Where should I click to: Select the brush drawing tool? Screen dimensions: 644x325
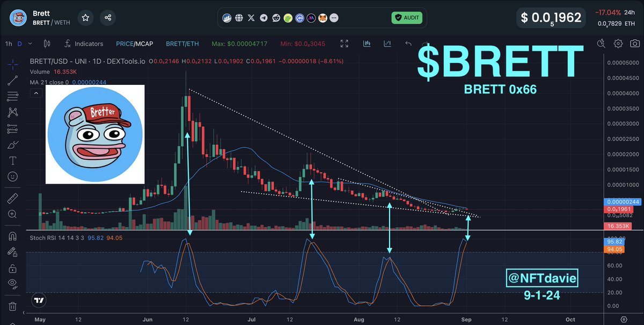click(x=12, y=145)
